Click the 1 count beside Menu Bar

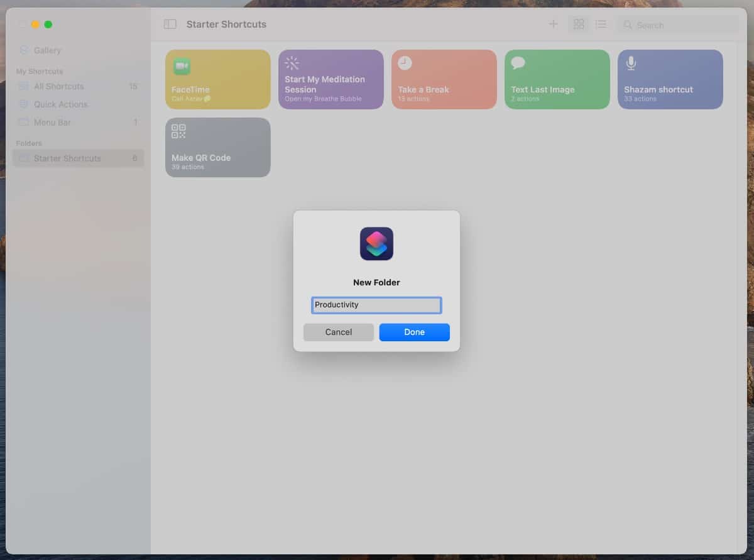coord(135,123)
